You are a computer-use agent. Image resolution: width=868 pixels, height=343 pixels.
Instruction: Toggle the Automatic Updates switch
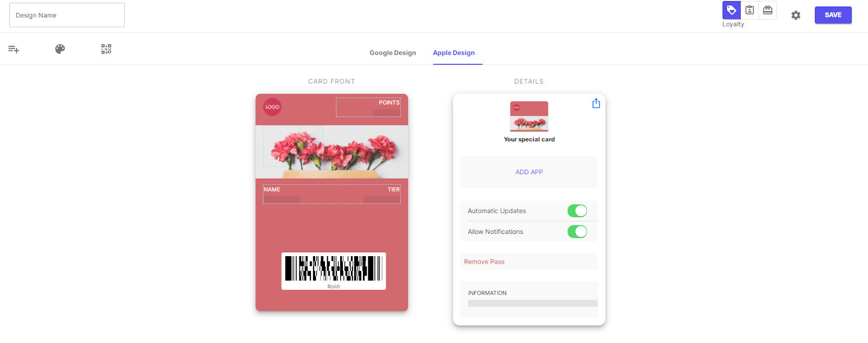[577, 211]
